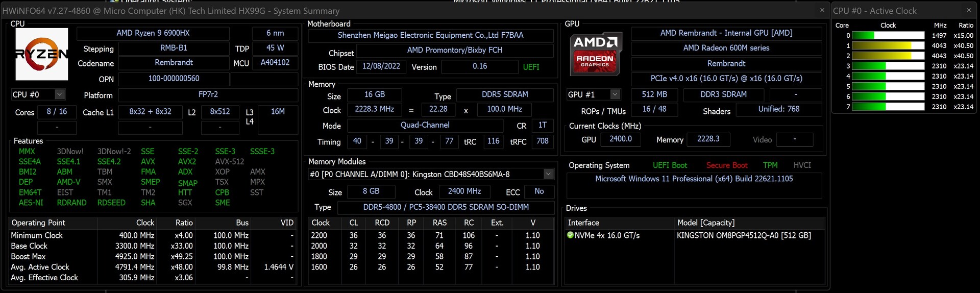This screenshot has height=293, width=980.
Task: Click the memory Type DDR5 SDRAM field
Action: point(505,95)
